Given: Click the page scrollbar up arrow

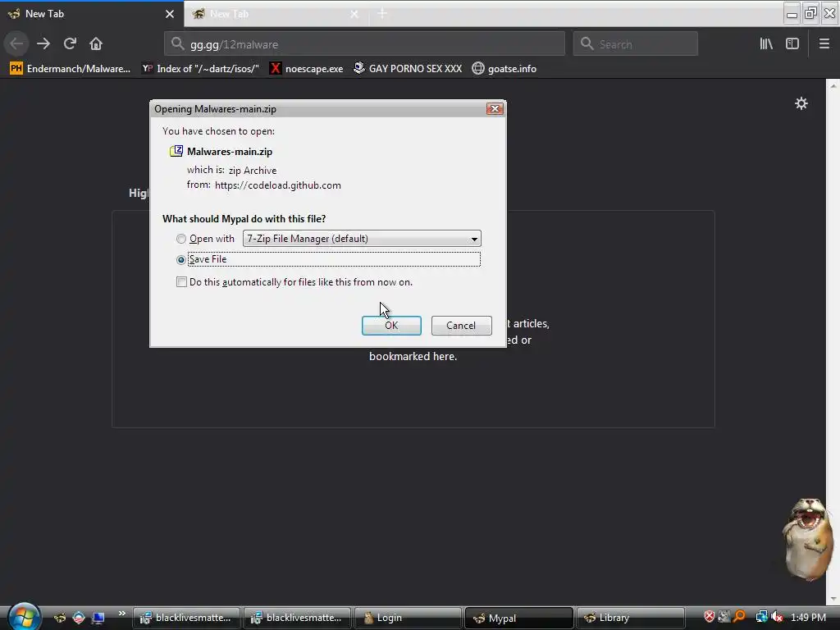Looking at the screenshot, I should (x=833, y=85).
